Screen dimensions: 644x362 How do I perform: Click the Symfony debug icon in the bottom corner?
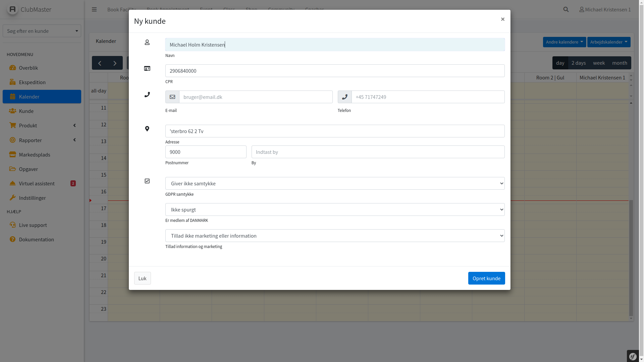click(633, 356)
